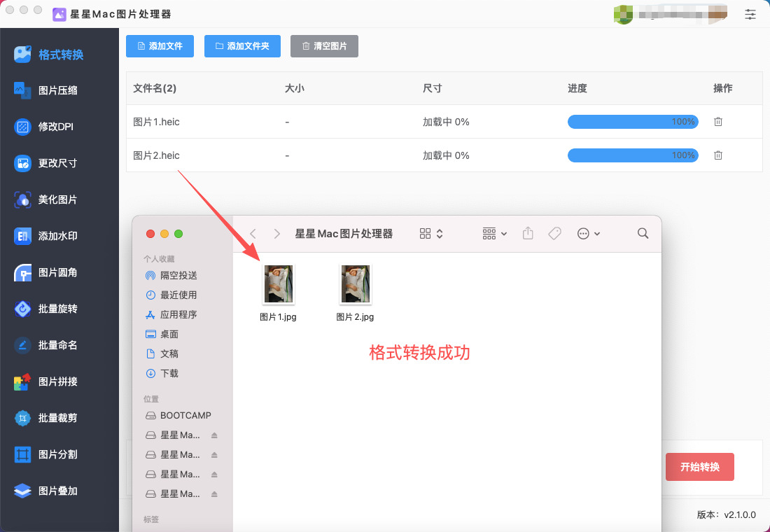Viewport: 770px width, 532px height.
Task: Click the 批量裁剪 batch crop icon
Action: point(22,418)
